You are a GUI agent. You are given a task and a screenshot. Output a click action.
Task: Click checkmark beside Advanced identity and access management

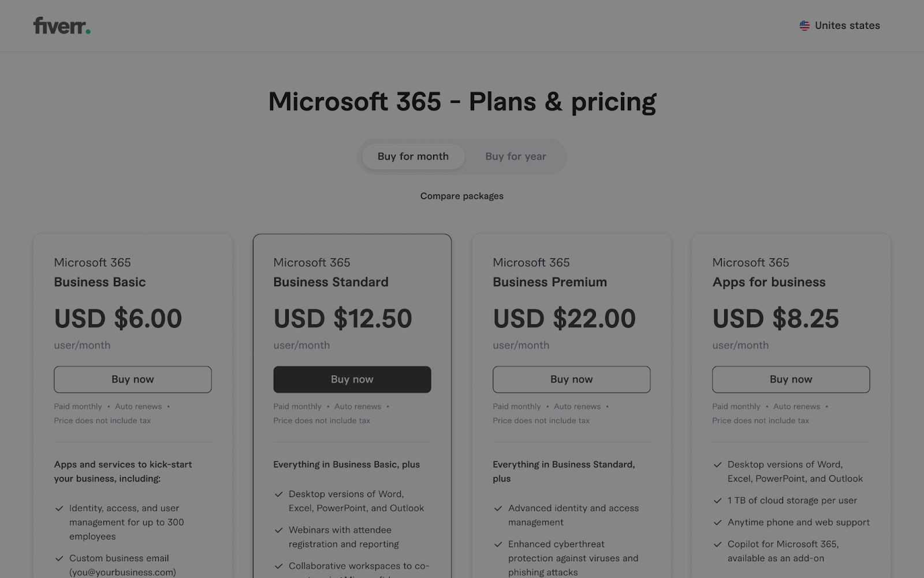click(x=498, y=509)
